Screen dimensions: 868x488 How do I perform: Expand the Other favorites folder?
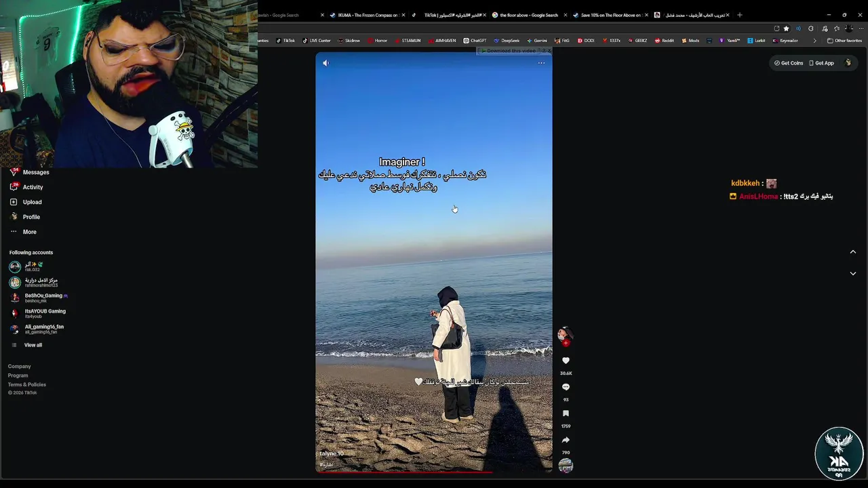[x=844, y=41]
